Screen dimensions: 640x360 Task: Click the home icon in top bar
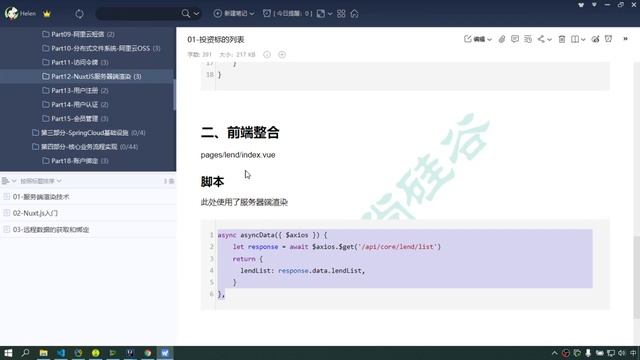[354, 13]
